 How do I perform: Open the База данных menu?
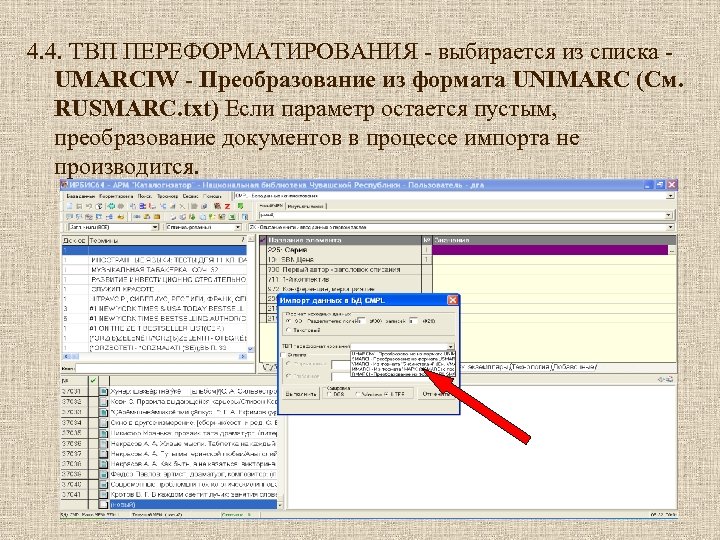[81, 196]
